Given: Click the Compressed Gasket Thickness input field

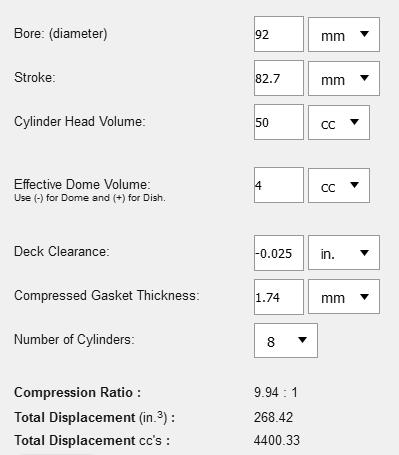Looking at the screenshot, I should tap(279, 297).
